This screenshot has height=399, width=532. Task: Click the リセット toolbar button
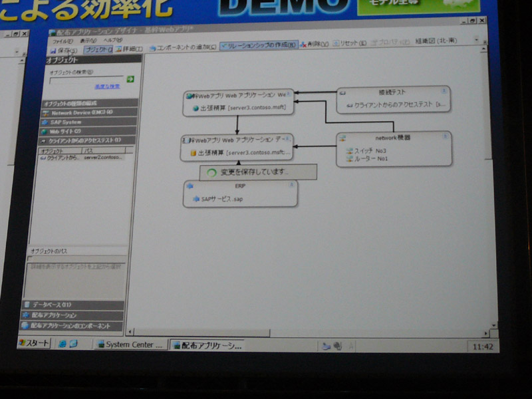[x=350, y=43]
